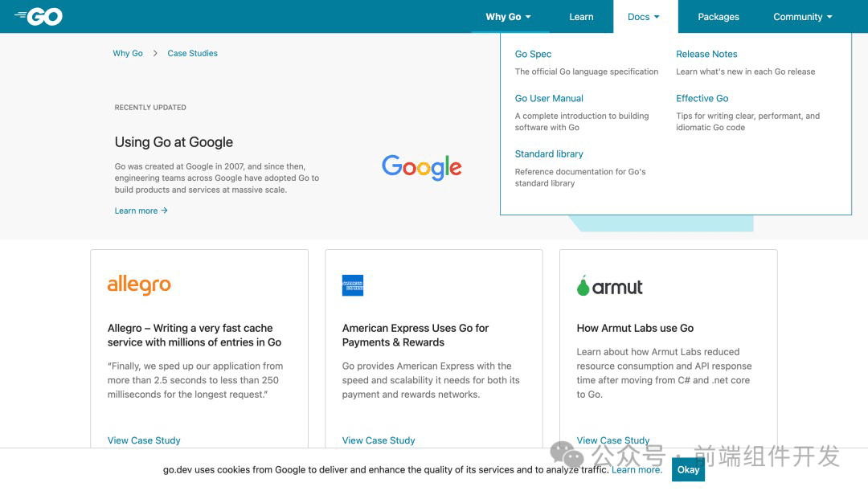The height and width of the screenshot is (491, 868).
Task: Click the Armut Labs resource consumption description
Action: click(x=664, y=373)
